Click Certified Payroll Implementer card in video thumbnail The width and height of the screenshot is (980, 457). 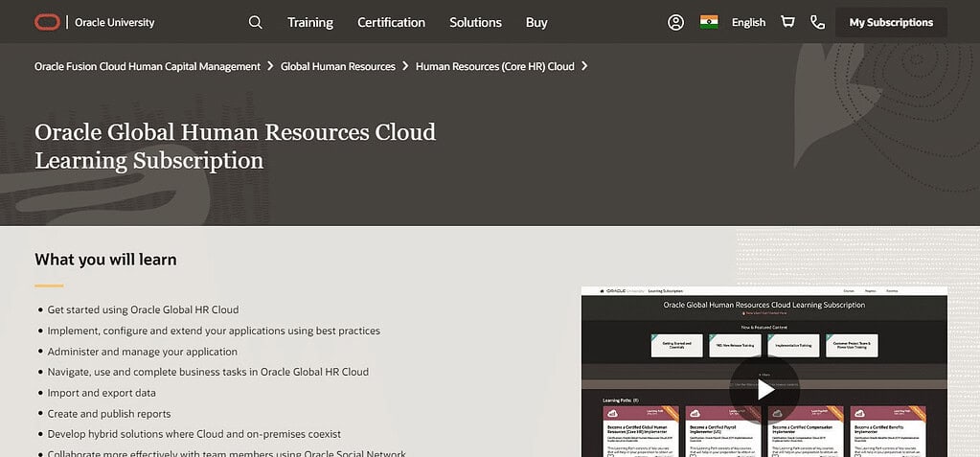723,431
